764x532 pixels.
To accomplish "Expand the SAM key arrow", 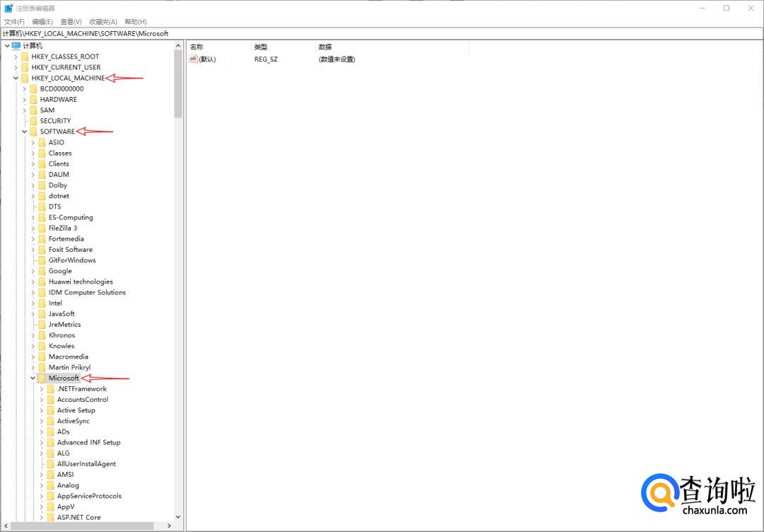I will tap(24, 110).
